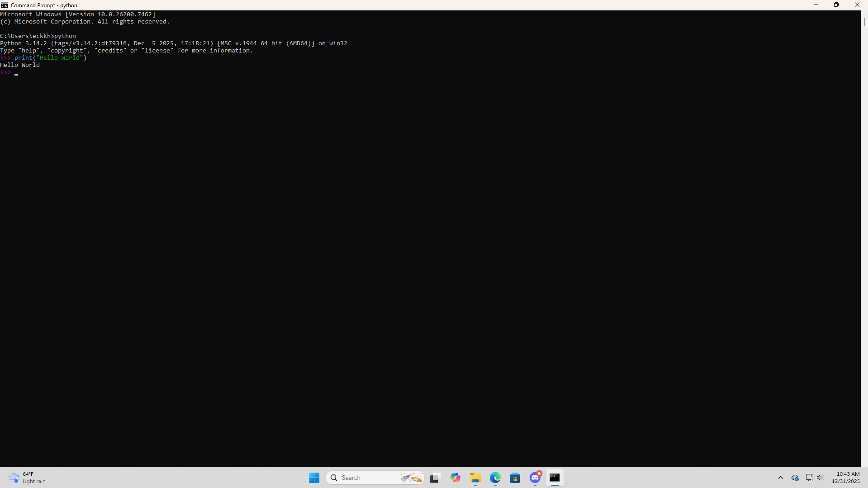Click the '(c) Microsoft Corporation' line
This screenshot has height=488, width=868.
click(x=85, y=22)
